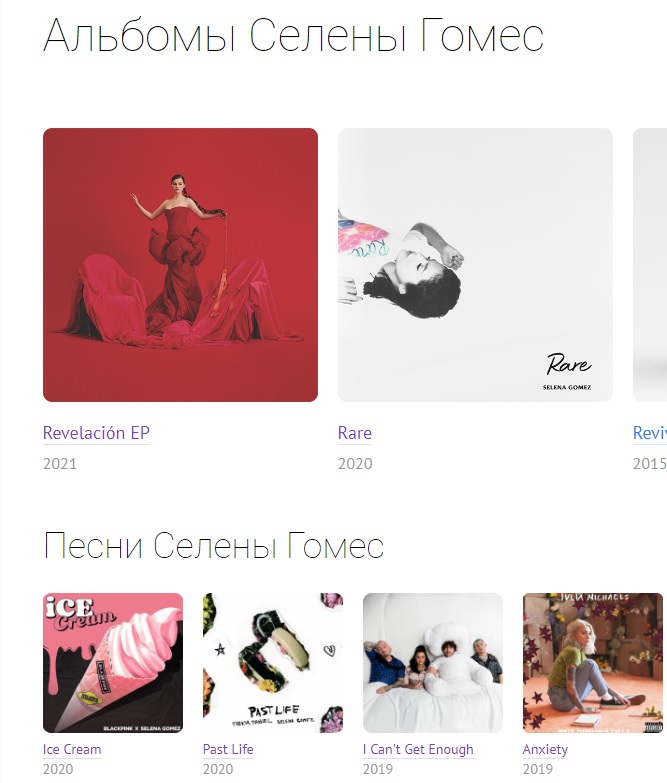The height and width of the screenshot is (783, 667).
Task: Click the I Can't Get Enough link
Action: (418, 750)
